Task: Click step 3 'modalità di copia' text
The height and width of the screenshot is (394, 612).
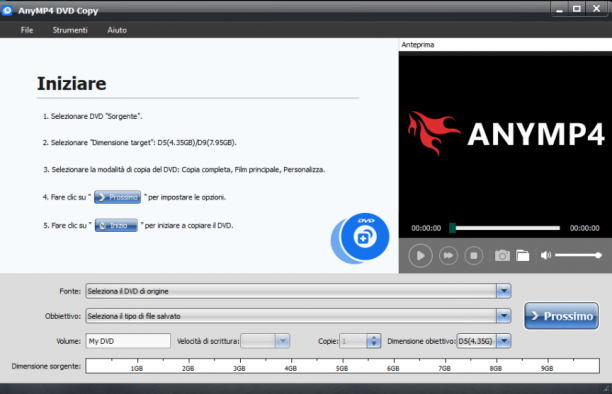Action: [x=184, y=169]
